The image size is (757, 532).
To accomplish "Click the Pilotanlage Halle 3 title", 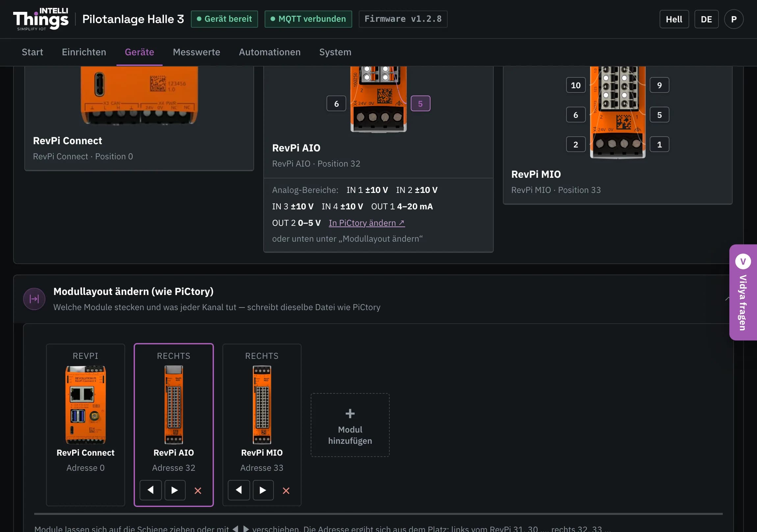I will tap(133, 19).
